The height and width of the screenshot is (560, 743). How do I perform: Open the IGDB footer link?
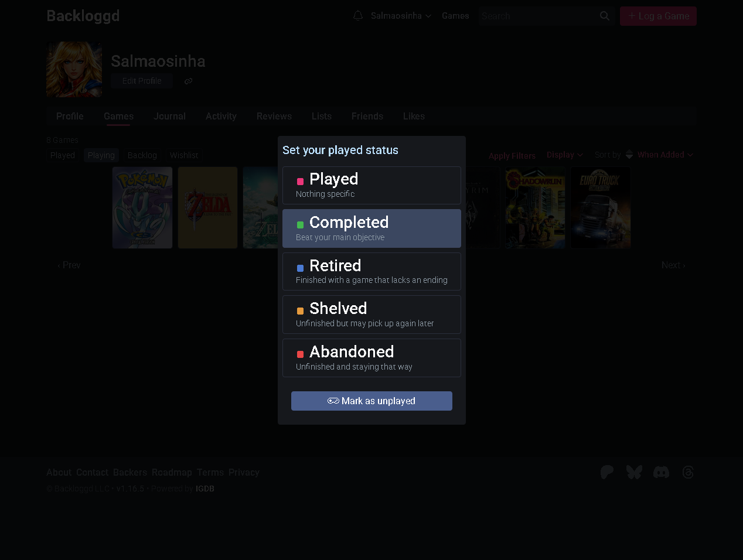pyautogui.click(x=205, y=489)
